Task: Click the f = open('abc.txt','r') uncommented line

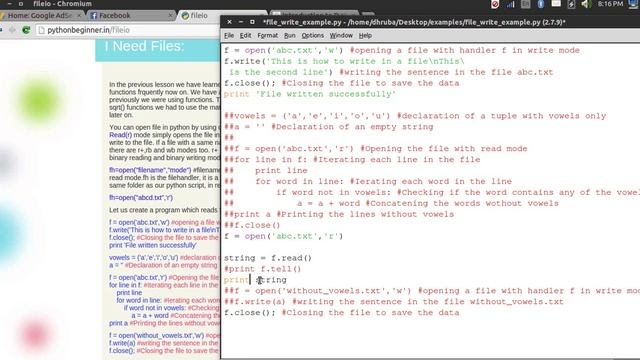Action: click(x=283, y=236)
